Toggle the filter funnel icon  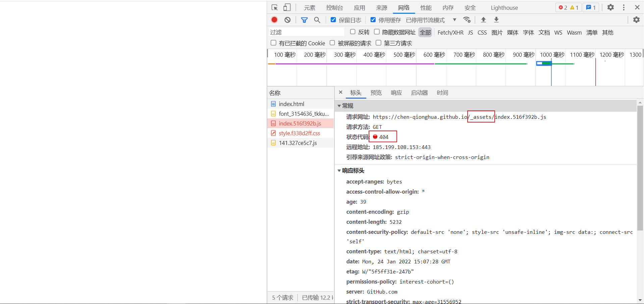click(304, 20)
